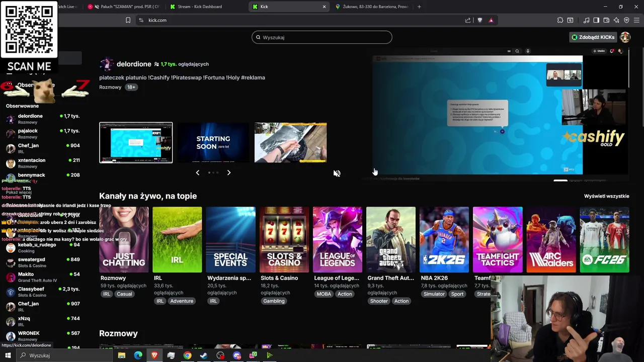Open File Explorer from the taskbar
This screenshot has width=644, height=362.
[122, 355]
